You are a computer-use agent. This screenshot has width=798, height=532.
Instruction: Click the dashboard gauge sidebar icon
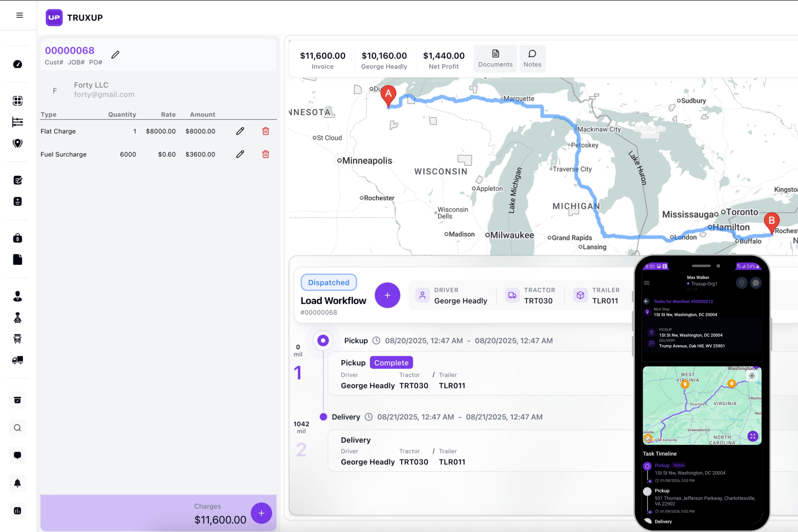click(x=18, y=64)
